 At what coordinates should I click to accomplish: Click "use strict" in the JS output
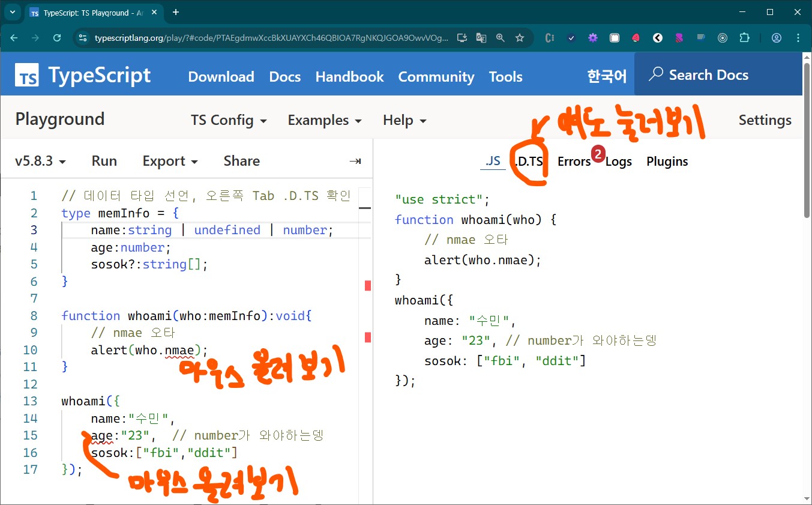442,199
